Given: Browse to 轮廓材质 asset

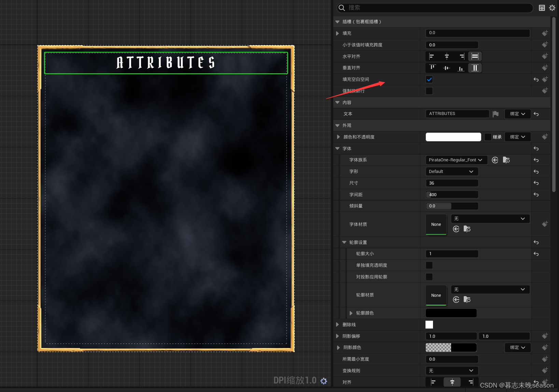Looking at the screenshot, I should coord(467,300).
